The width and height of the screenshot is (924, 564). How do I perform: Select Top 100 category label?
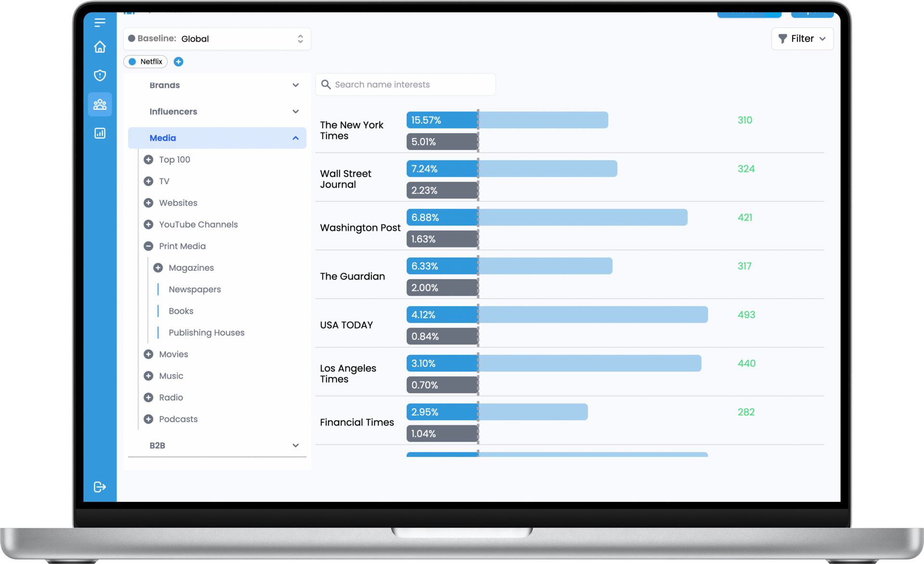point(175,159)
